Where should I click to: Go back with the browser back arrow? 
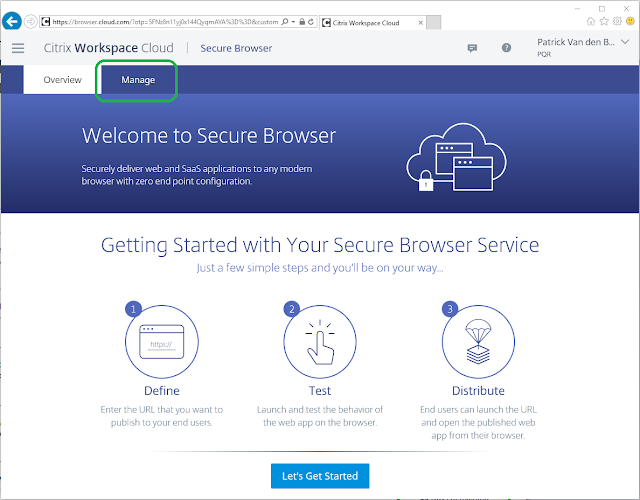pyautogui.click(x=12, y=21)
